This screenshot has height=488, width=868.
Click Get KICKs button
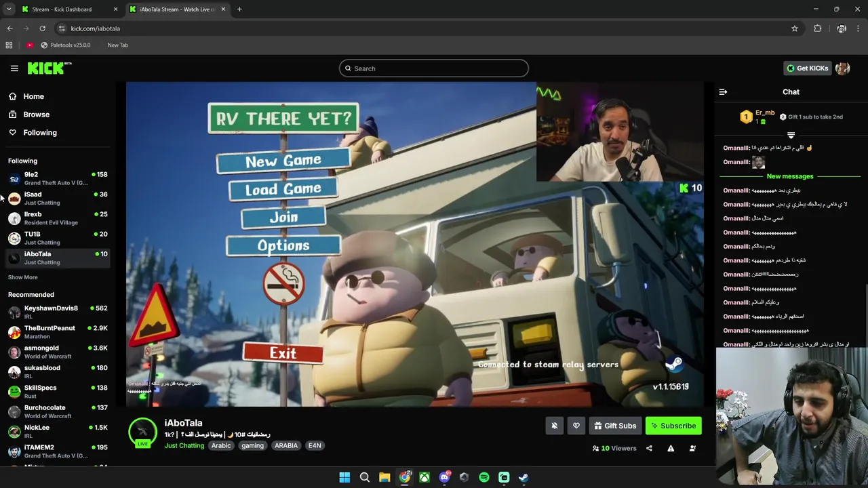click(x=807, y=68)
